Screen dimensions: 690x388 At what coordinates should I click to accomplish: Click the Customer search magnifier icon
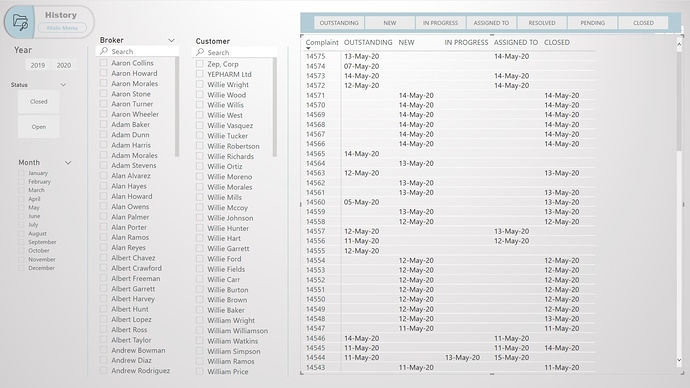tap(200, 52)
